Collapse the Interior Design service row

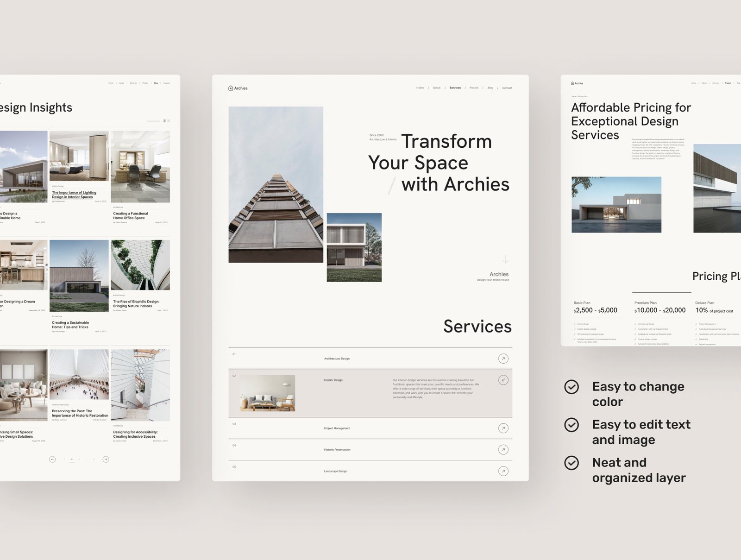click(503, 380)
